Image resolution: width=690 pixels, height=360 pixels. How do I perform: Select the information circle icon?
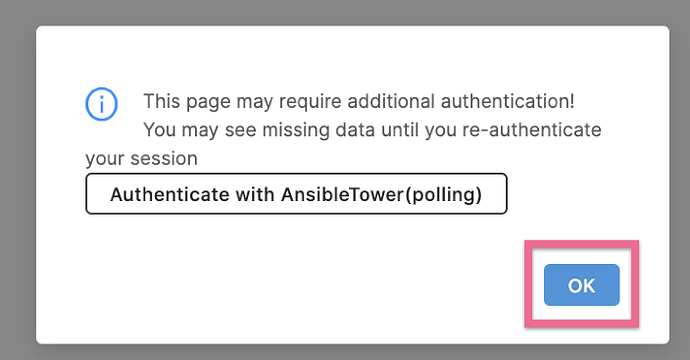(101, 104)
